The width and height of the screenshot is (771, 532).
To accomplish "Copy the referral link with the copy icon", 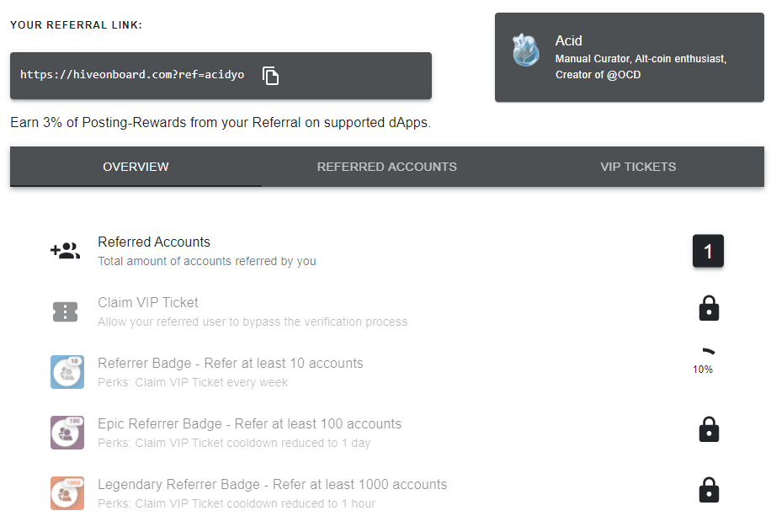I will pyautogui.click(x=270, y=76).
